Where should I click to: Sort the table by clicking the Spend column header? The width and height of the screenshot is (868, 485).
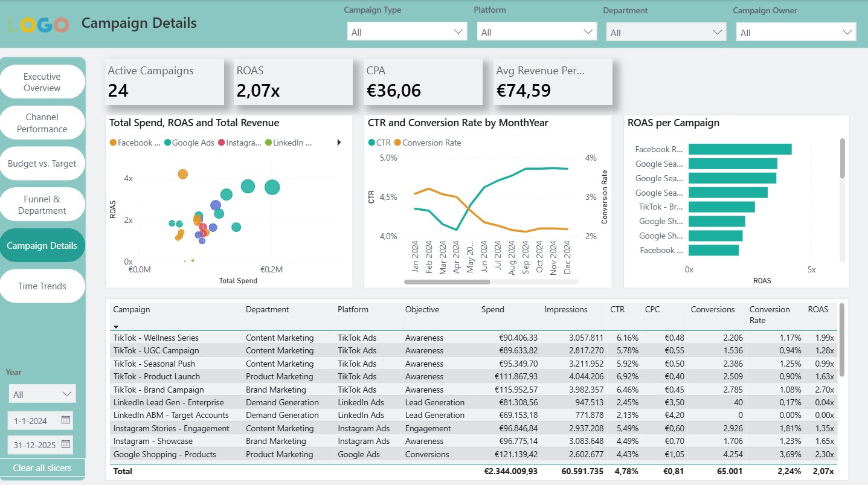click(492, 309)
